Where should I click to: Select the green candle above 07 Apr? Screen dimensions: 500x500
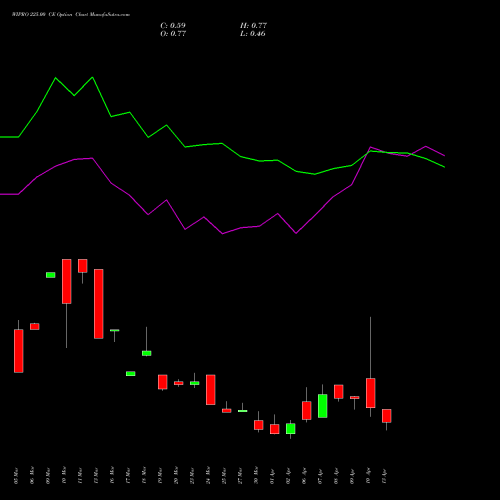[323, 406]
